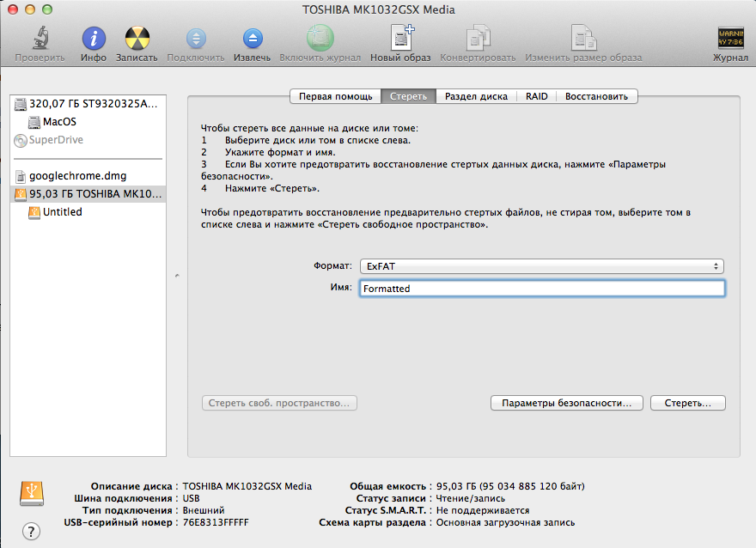Click the googlechrome.dmg file icon
Viewport: 756px width, 548px height.
[21, 176]
